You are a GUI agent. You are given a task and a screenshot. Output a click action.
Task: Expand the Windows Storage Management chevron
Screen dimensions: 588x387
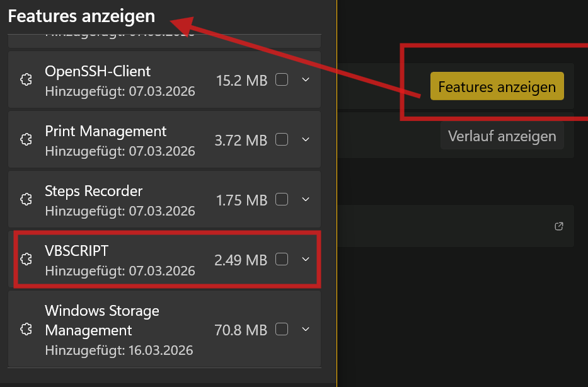click(x=306, y=329)
